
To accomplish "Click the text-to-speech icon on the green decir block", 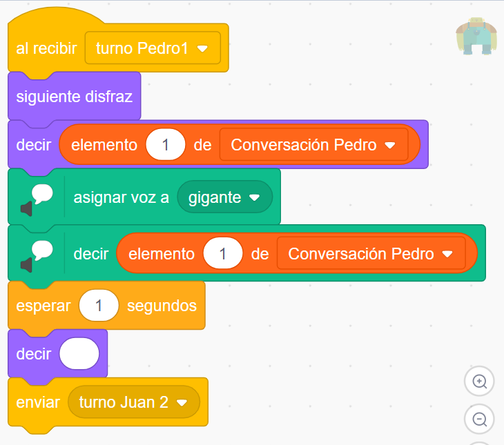I will pyautogui.click(x=37, y=256).
